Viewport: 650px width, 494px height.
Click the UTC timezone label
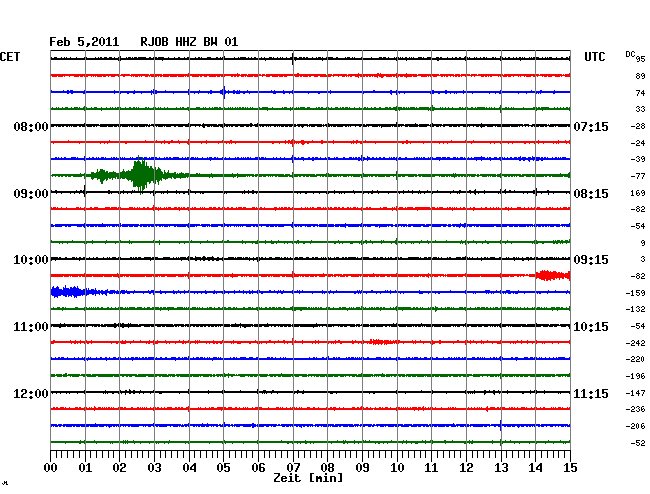(x=594, y=57)
